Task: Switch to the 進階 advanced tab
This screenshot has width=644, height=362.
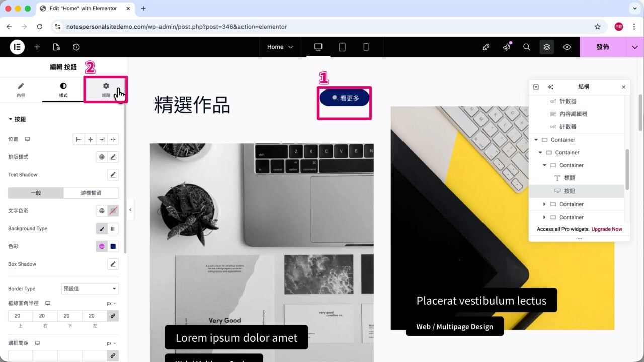Action: [x=106, y=89]
